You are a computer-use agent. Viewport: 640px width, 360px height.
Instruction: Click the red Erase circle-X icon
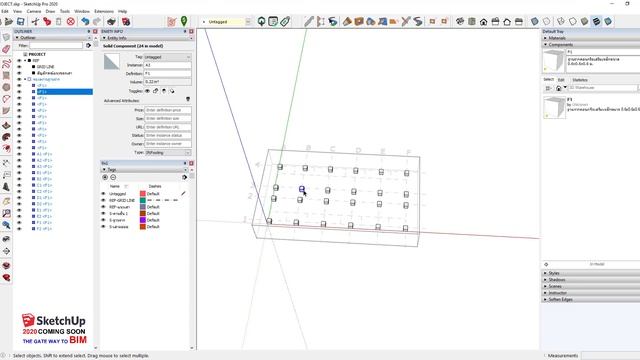(71, 22)
